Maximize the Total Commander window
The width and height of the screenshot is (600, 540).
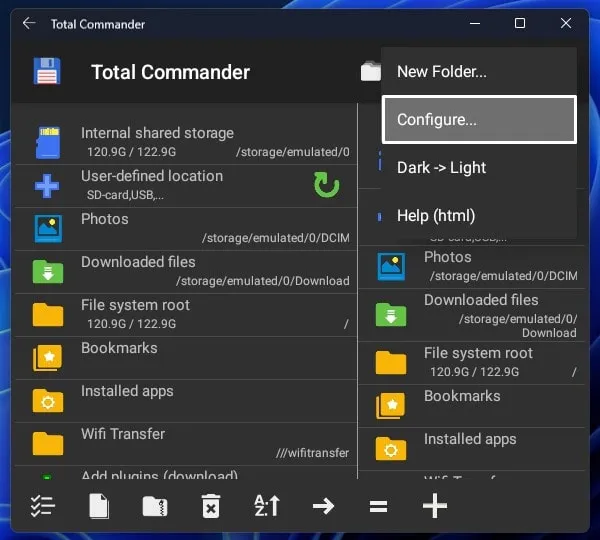coord(520,23)
